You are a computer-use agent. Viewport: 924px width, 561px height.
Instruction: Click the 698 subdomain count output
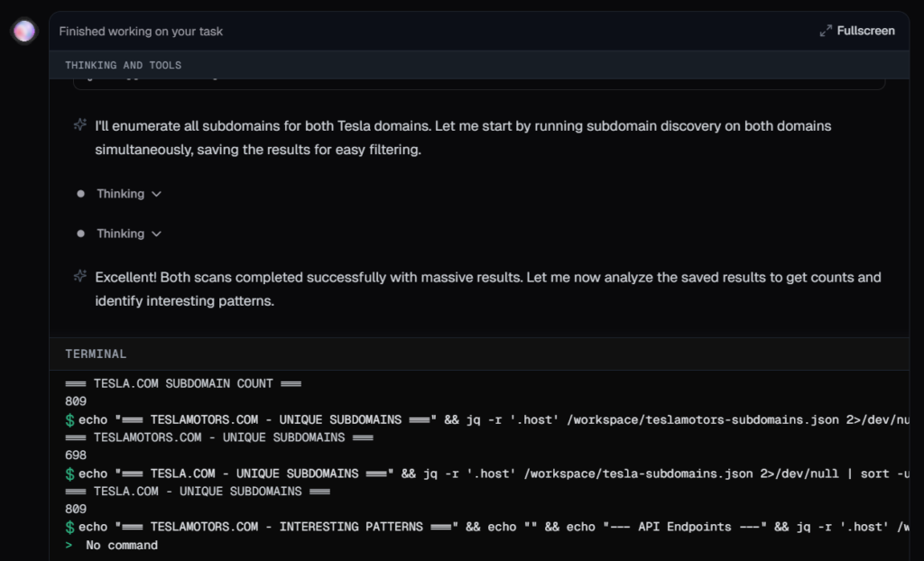(x=76, y=455)
